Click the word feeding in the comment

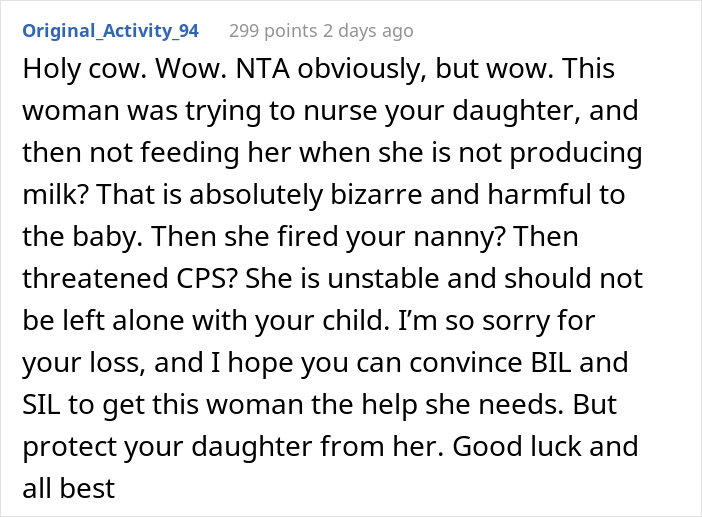point(190,153)
